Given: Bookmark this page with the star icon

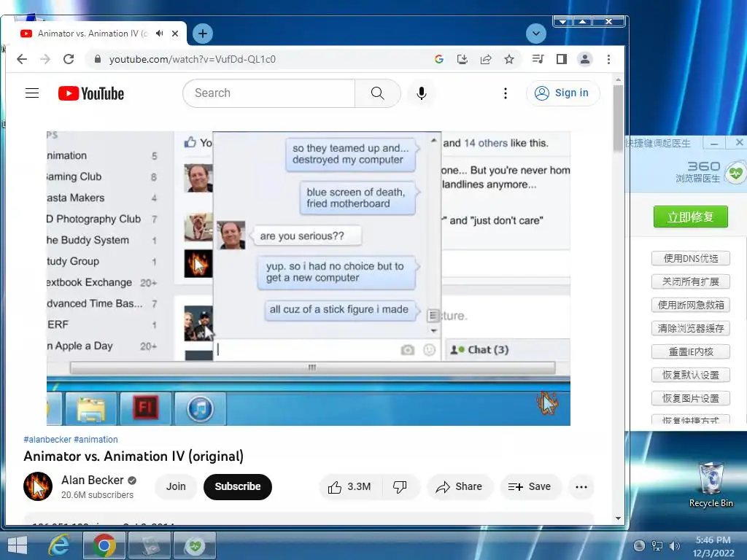Looking at the screenshot, I should coord(508,59).
